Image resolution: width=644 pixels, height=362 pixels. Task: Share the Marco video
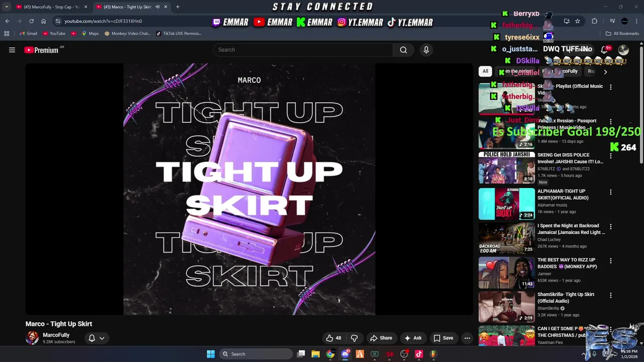click(381, 338)
